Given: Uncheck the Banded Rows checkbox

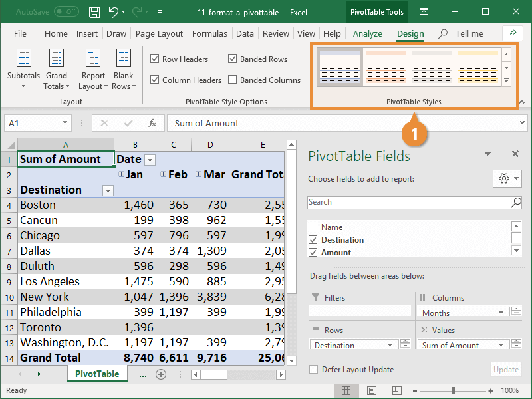Looking at the screenshot, I should click(x=232, y=59).
